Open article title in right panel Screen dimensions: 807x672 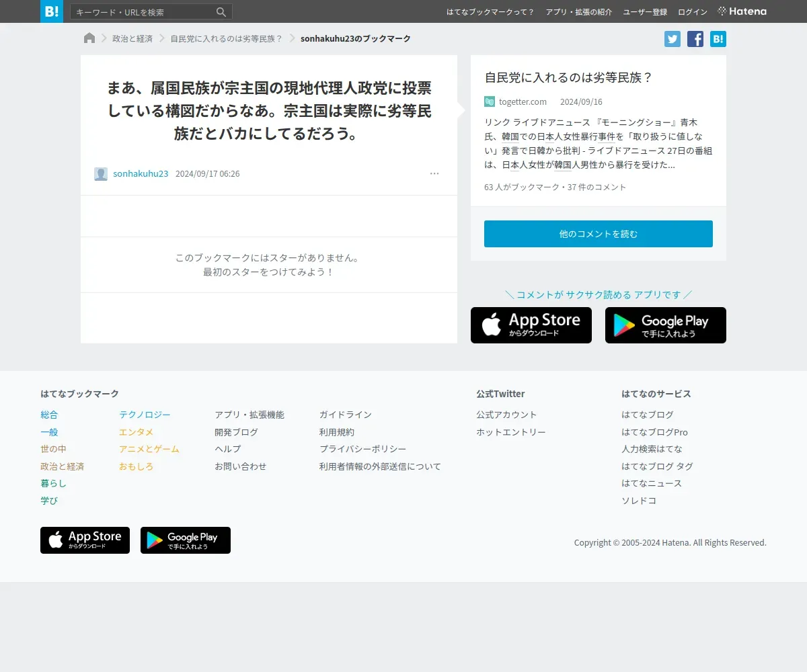(569, 77)
